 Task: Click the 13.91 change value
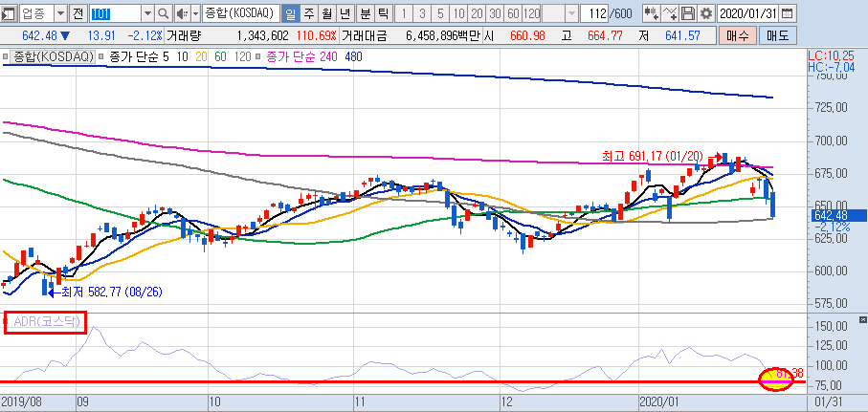pos(101,36)
